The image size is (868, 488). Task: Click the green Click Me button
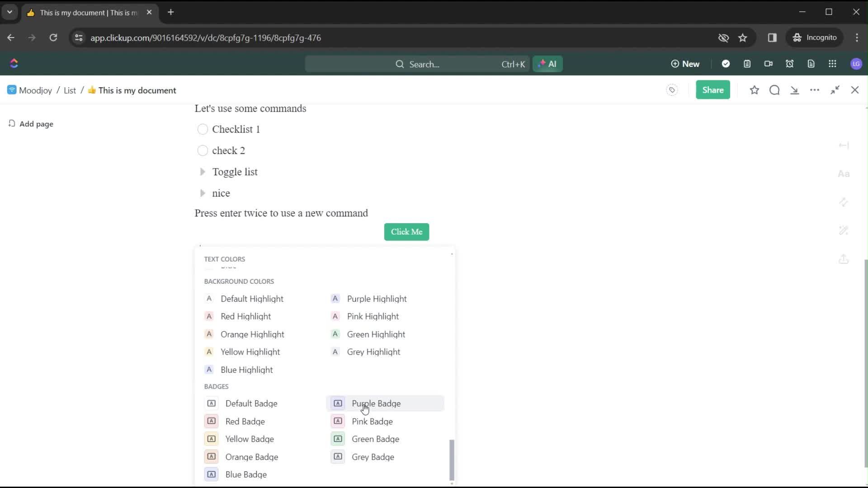pyautogui.click(x=406, y=232)
